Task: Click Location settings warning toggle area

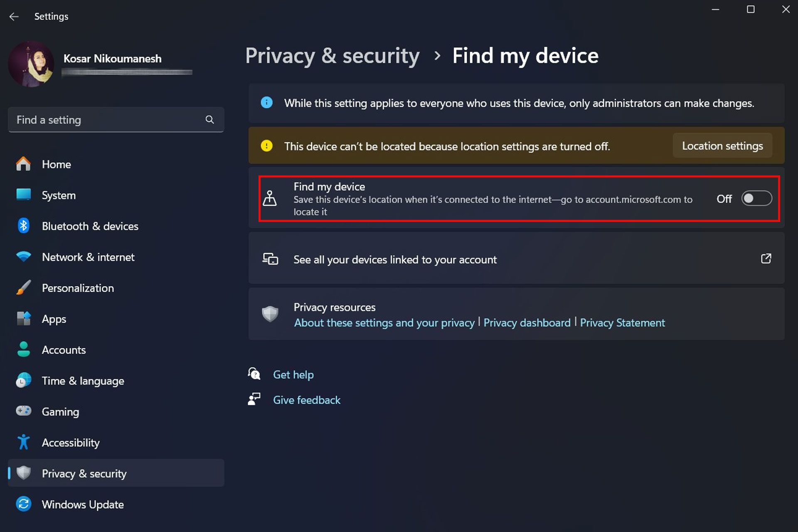Action: point(723,145)
